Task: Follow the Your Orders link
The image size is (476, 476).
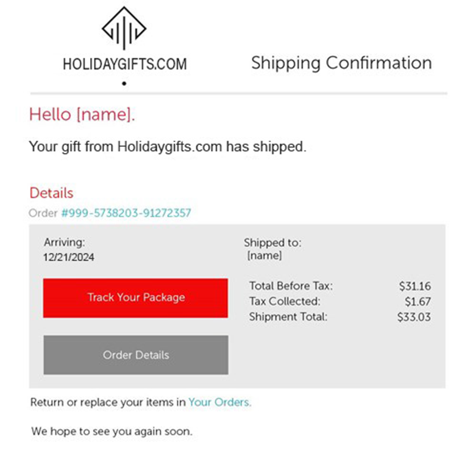Action: point(219,402)
